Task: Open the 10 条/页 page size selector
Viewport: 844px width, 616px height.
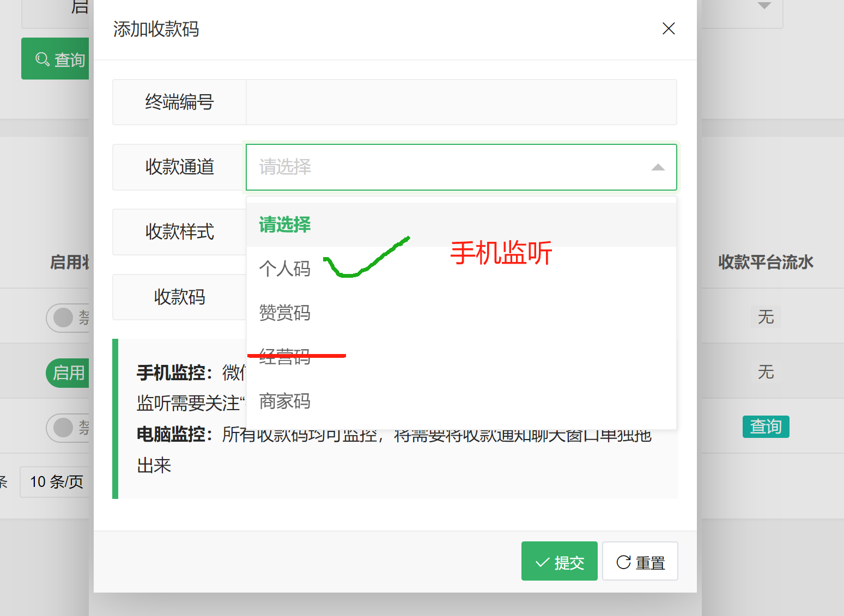Action: 56,482
